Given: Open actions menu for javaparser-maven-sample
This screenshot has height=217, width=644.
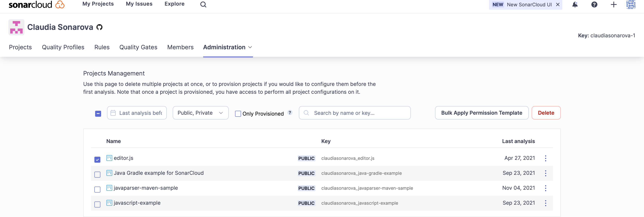Looking at the screenshot, I should click(x=545, y=188).
